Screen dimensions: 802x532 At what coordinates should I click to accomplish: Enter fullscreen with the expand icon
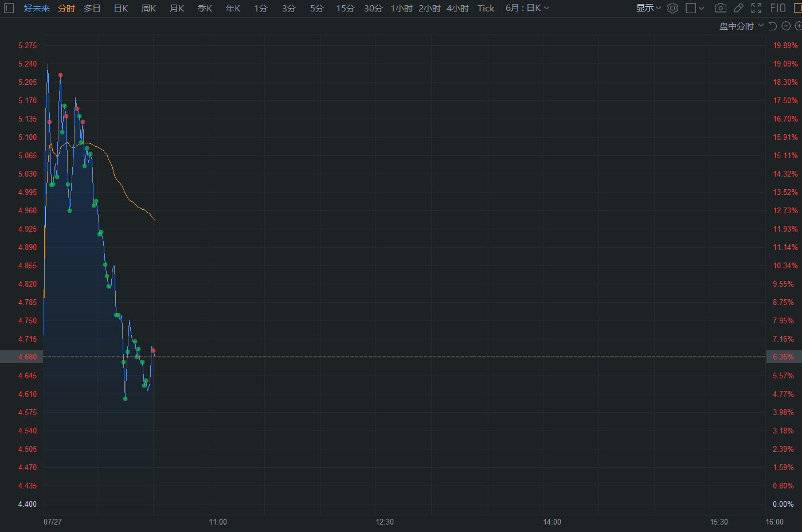click(x=757, y=8)
